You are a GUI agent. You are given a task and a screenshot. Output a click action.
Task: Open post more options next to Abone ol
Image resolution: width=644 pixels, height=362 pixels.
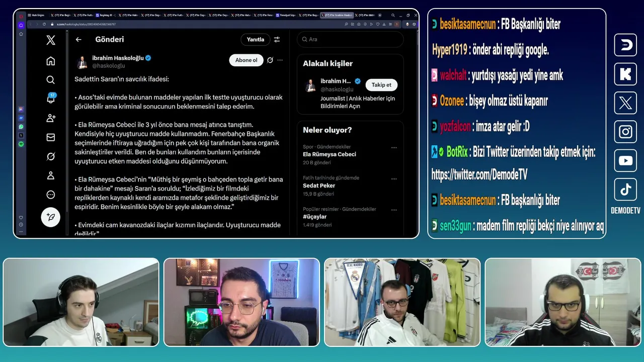(x=280, y=60)
